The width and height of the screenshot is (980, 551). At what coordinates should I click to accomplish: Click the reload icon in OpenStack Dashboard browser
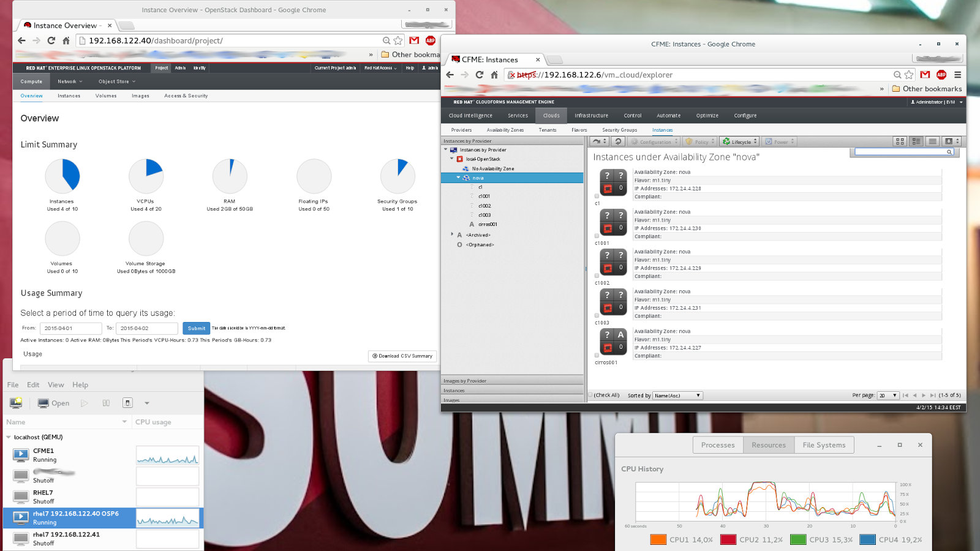coord(51,40)
